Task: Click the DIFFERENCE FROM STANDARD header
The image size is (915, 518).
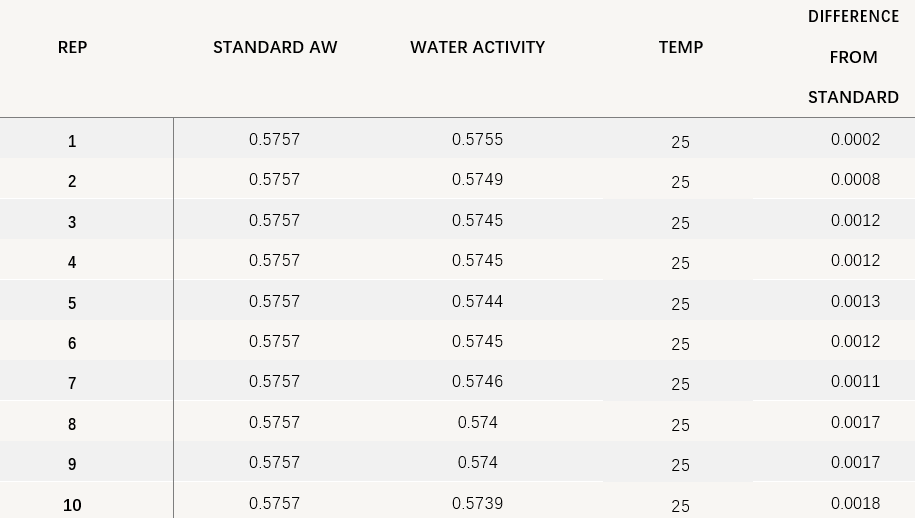Action: click(x=853, y=57)
